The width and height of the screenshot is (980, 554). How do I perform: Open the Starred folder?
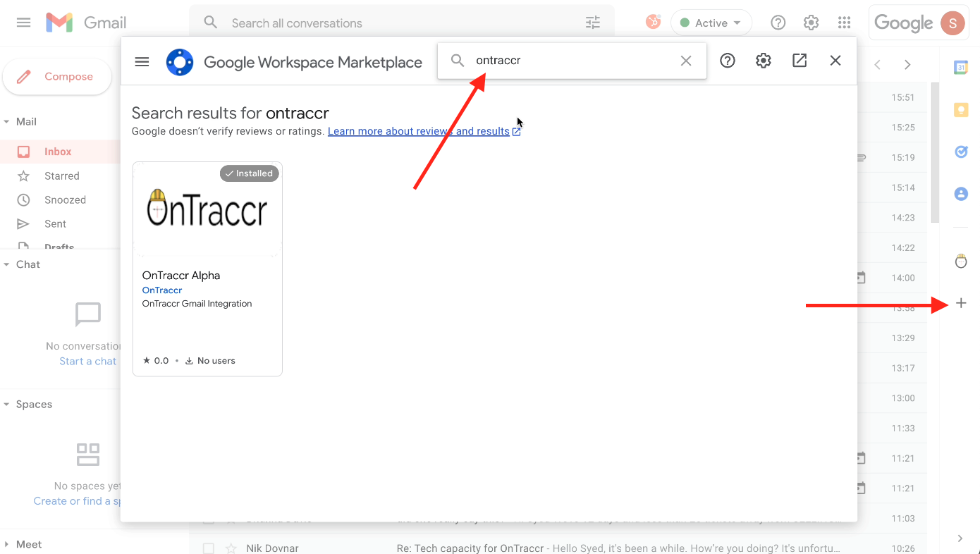tap(61, 176)
